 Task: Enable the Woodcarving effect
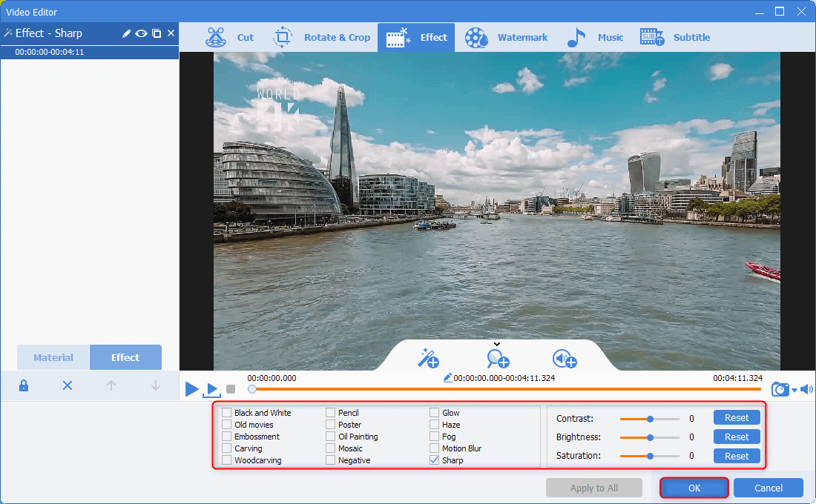(x=227, y=460)
